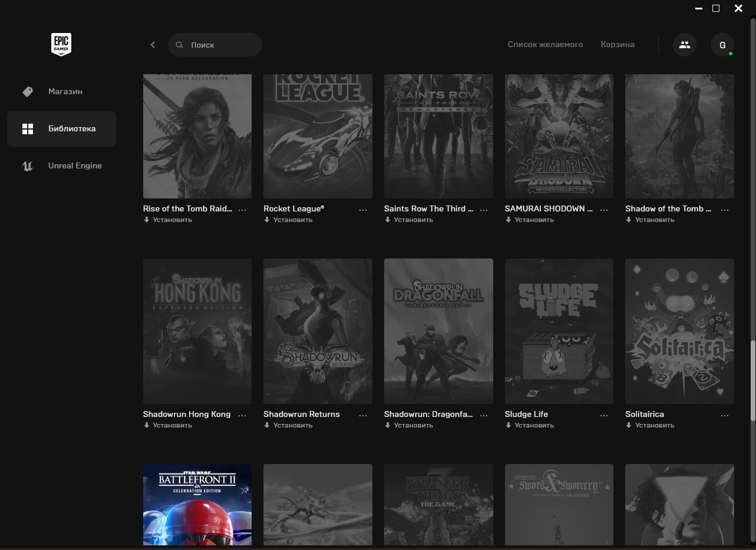Image resolution: width=756 pixels, height=550 pixels.
Task: Click the Sludge Life title text
Action: point(526,414)
